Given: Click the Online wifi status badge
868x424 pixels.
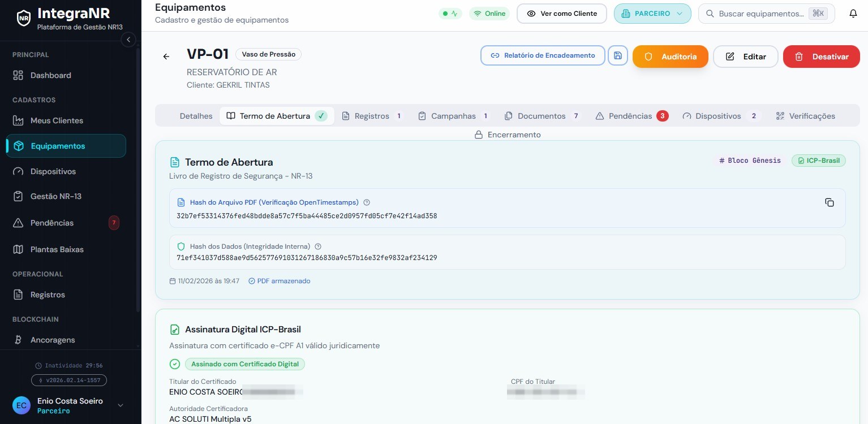Looking at the screenshot, I should [x=489, y=14].
